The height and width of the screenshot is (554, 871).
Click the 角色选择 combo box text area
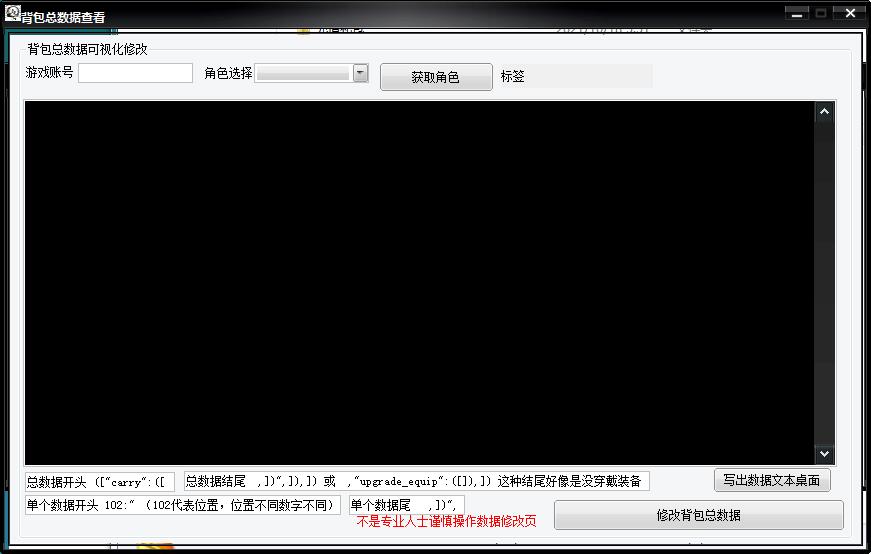[303, 73]
